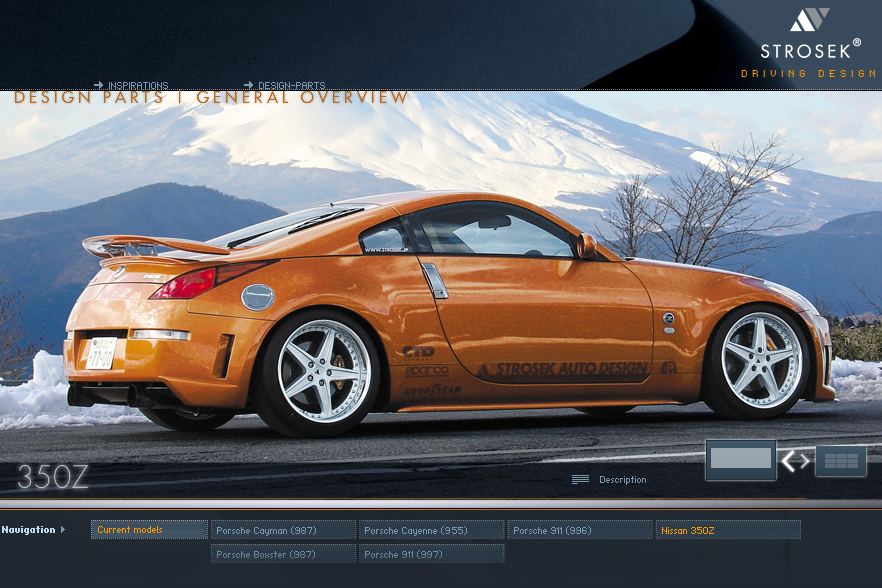The height and width of the screenshot is (588, 882).
Task: Select the Nissan 350Z model
Action: (x=728, y=530)
